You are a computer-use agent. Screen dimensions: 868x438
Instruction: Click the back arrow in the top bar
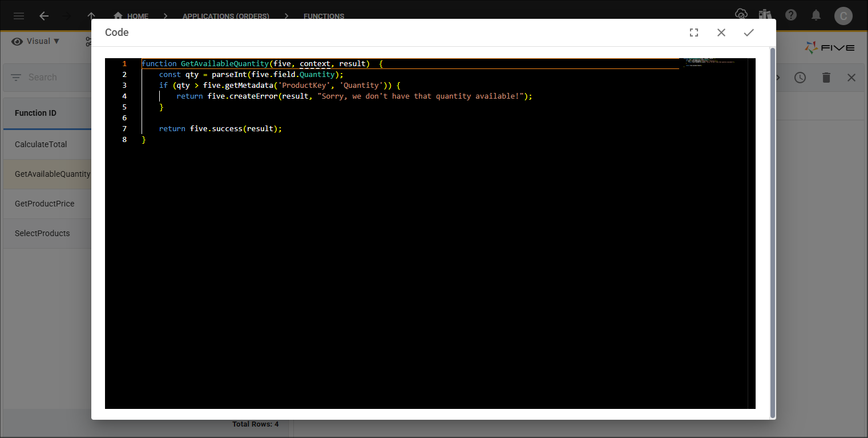pos(44,15)
